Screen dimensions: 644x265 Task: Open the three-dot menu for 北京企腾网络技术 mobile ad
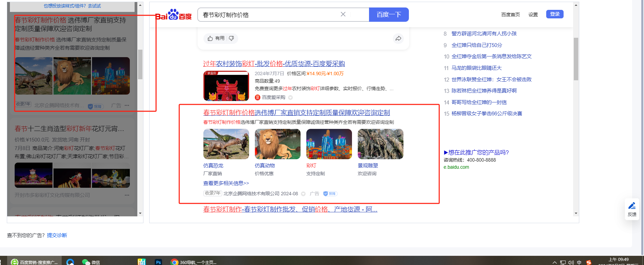coord(127,105)
